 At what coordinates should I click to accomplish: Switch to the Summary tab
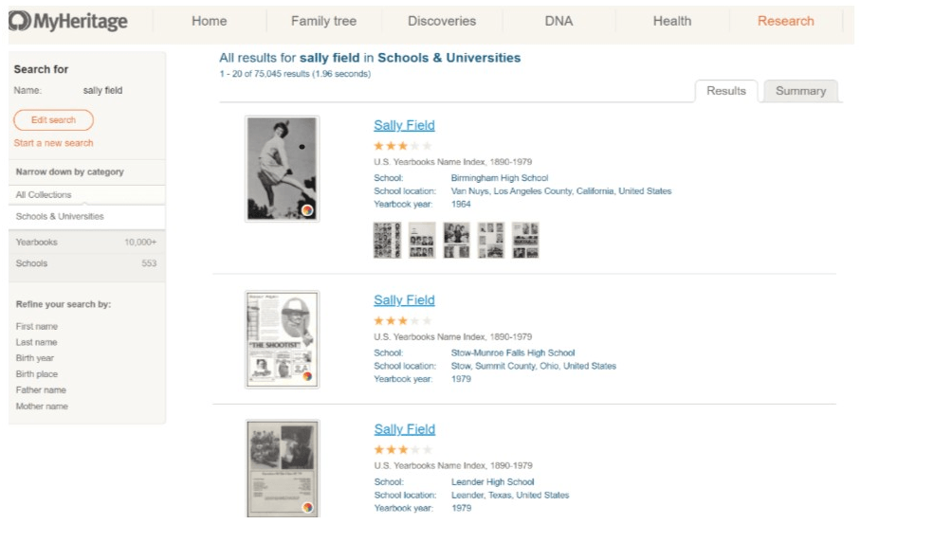[x=800, y=91]
